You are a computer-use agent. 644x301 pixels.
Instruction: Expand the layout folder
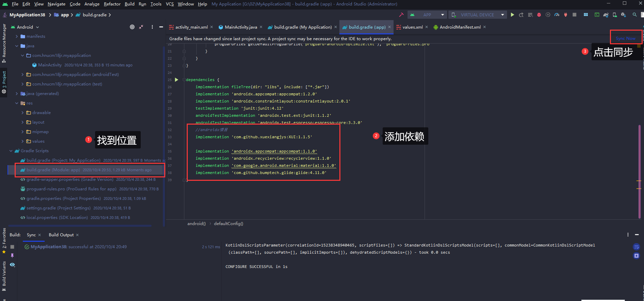pos(22,122)
